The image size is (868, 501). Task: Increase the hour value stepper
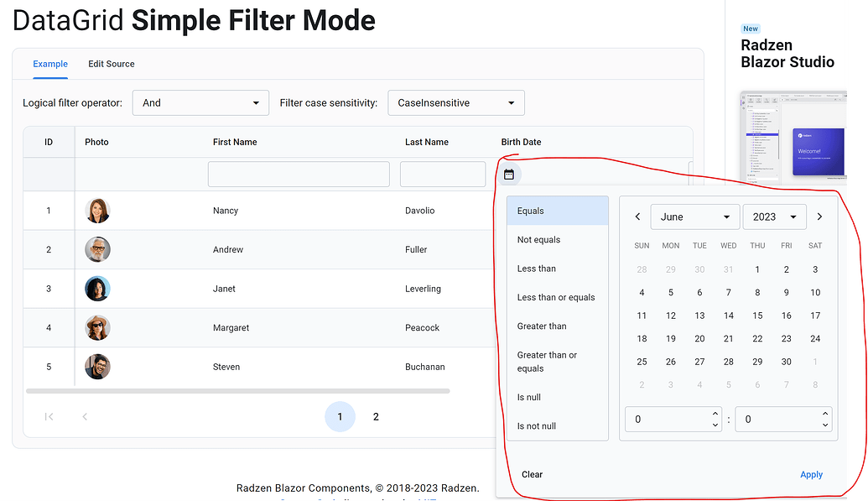click(x=715, y=414)
